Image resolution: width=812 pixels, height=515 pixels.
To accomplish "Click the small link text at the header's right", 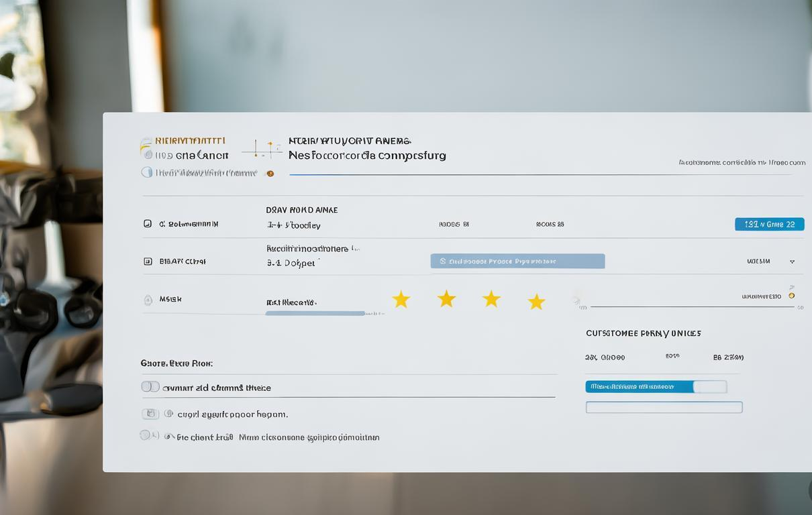I will coord(742,162).
